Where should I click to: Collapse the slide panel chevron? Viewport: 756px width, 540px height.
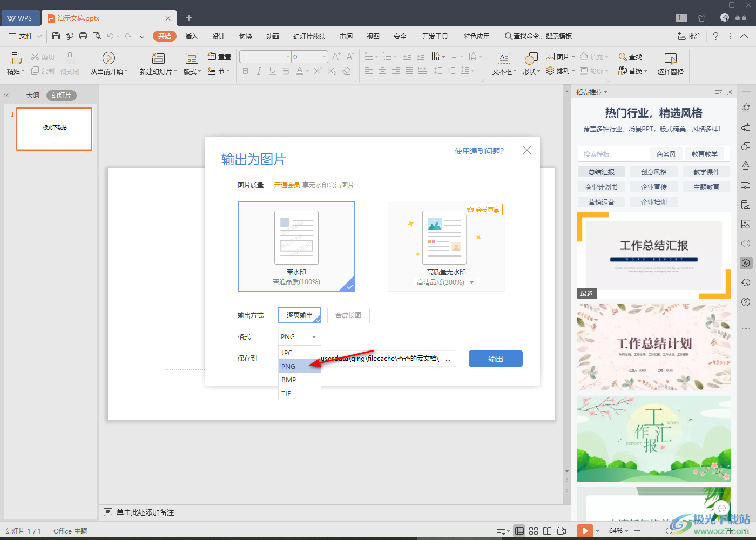coord(6,95)
